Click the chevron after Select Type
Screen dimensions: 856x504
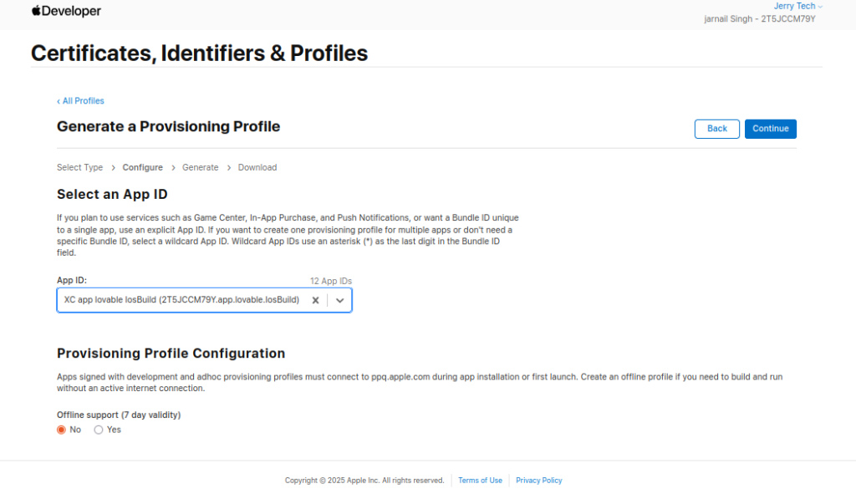[113, 168]
